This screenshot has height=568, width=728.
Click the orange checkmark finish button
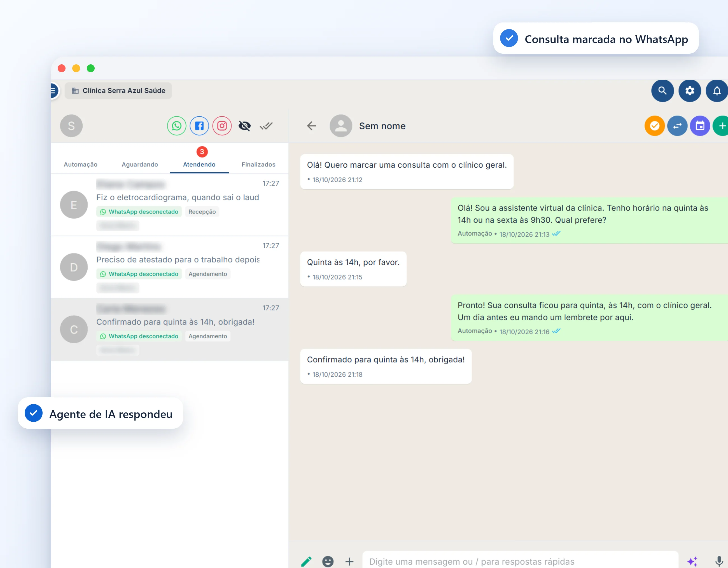click(x=654, y=126)
